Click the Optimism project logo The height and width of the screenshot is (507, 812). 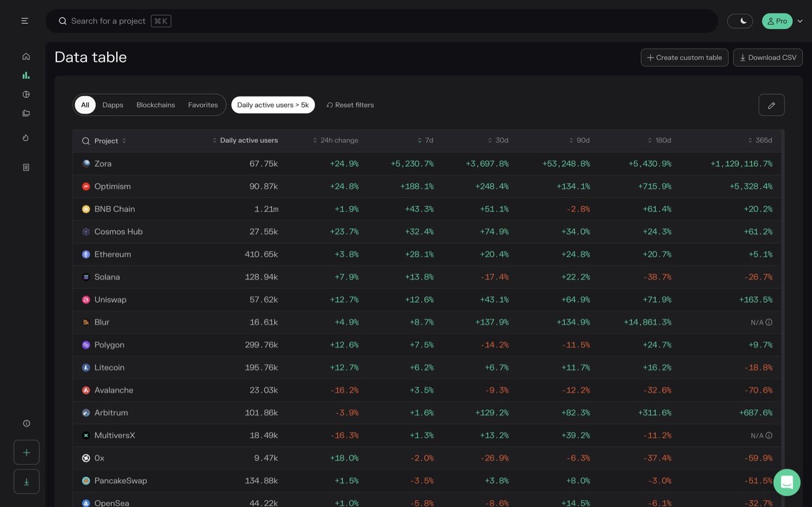tap(86, 186)
